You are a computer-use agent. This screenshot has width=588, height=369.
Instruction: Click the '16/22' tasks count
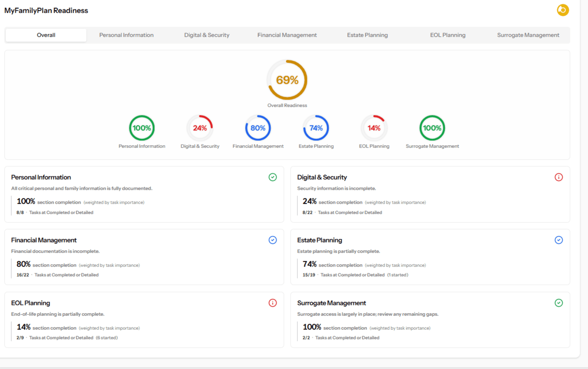[x=23, y=275]
